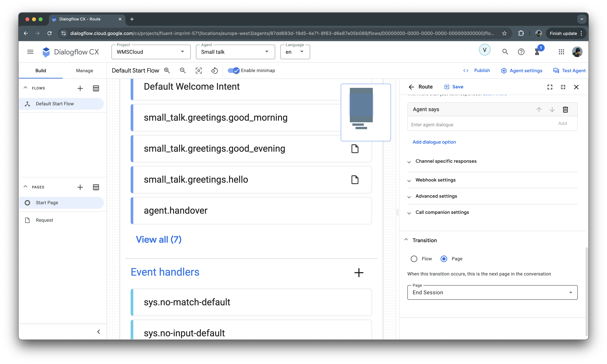Viewport: 607px width, 364px height.
Task: Open the Page End Session dropdown
Action: click(492, 292)
